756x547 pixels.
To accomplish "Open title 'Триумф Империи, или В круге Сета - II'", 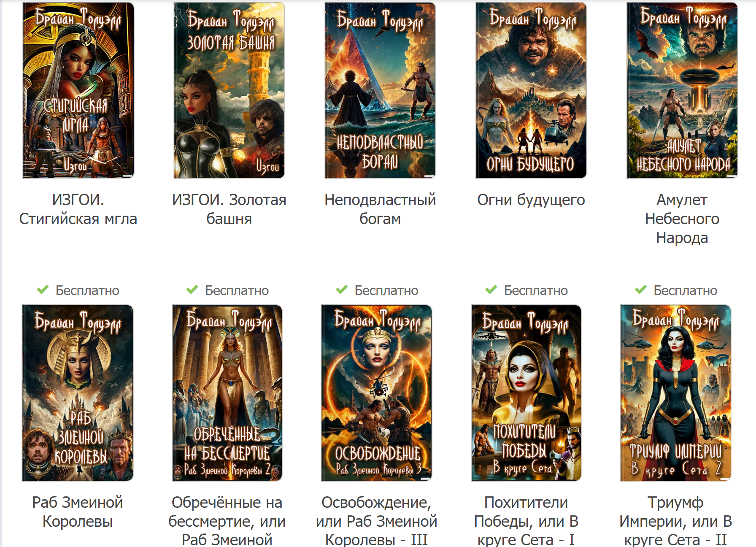I will (x=675, y=521).
